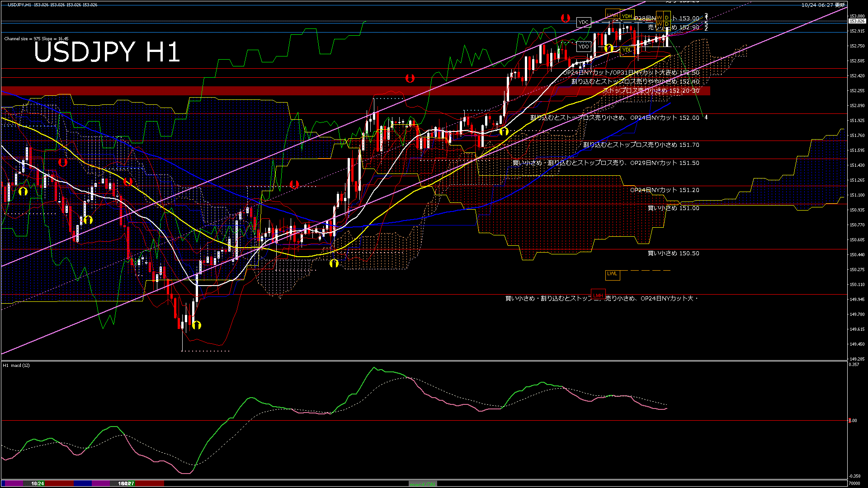Screen dimensions: 868x488
Task: Toggle the macd ON button at the bottom
Action: pyautogui.click(x=423, y=484)
